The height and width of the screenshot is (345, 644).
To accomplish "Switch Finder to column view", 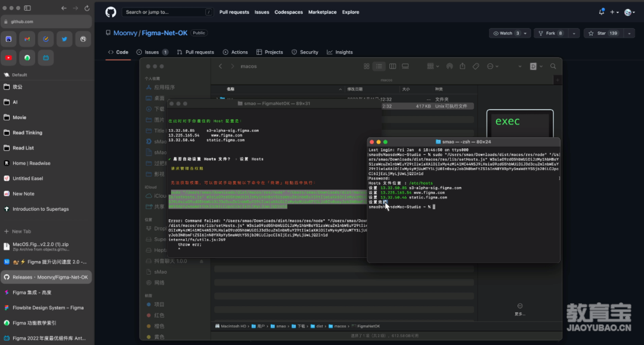I will coord(392,67).
